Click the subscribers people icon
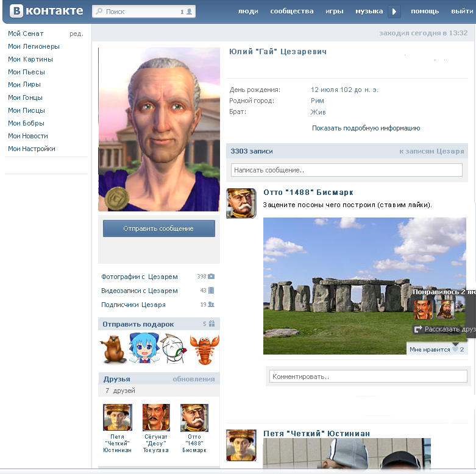Screen dimensions: 476x474 [x=211, y=305]
